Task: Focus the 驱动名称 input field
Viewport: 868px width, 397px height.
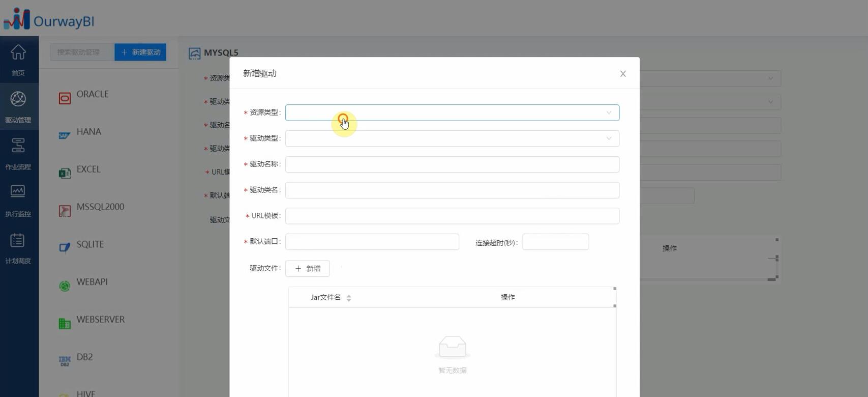Action: (452, 164)
